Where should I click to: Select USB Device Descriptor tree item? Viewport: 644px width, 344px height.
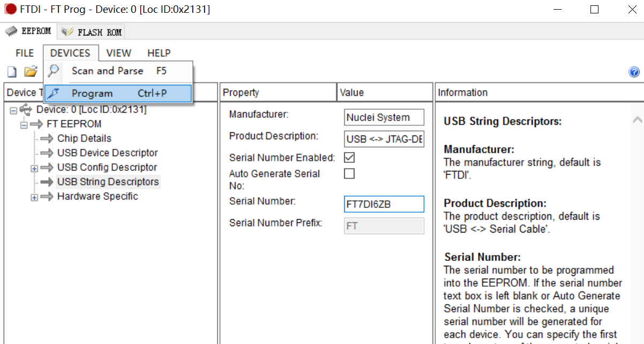pyautogui.click(x=108, y=153)
